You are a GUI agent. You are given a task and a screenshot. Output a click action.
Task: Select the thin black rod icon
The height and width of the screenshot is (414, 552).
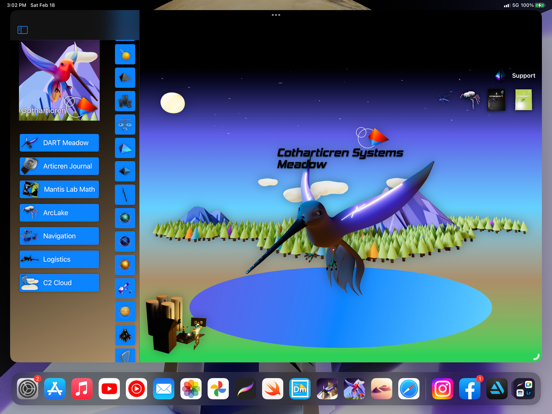125,195
